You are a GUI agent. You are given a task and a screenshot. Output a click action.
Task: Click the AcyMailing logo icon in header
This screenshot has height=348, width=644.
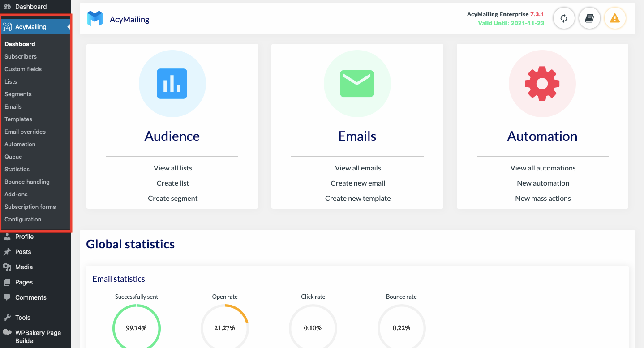94,19
